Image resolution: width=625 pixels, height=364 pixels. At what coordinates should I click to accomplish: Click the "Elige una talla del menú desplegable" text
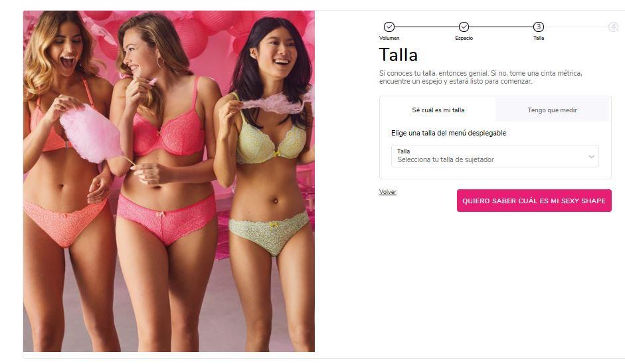(x=448, y=133)
